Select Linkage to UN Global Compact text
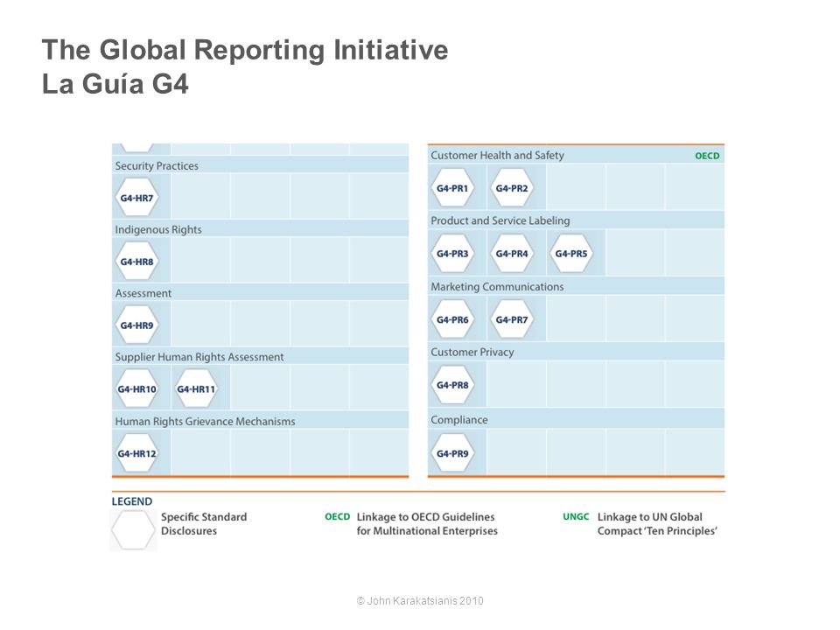Screen dimensions: 840x630 pyautogui.click(x=657, y=524)
